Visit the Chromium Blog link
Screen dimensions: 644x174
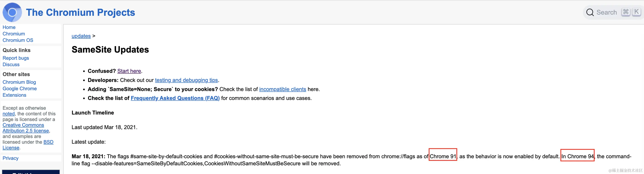tap(19, 82)
